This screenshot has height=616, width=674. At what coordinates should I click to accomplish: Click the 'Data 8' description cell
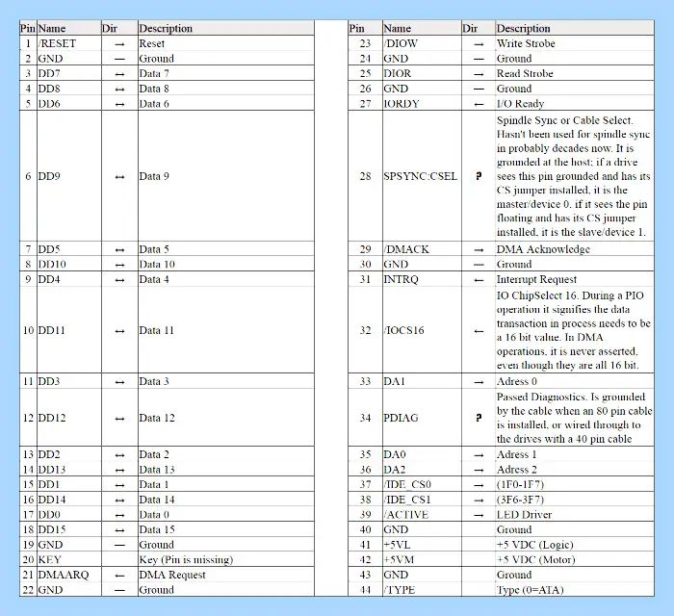point(226,89)
